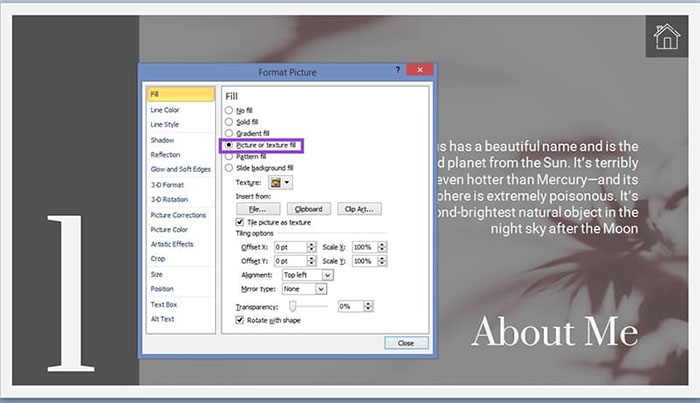The width and height of the screenshot is (700, 403).
Task: Click the Format Picture dialog title
Action: 287,72
